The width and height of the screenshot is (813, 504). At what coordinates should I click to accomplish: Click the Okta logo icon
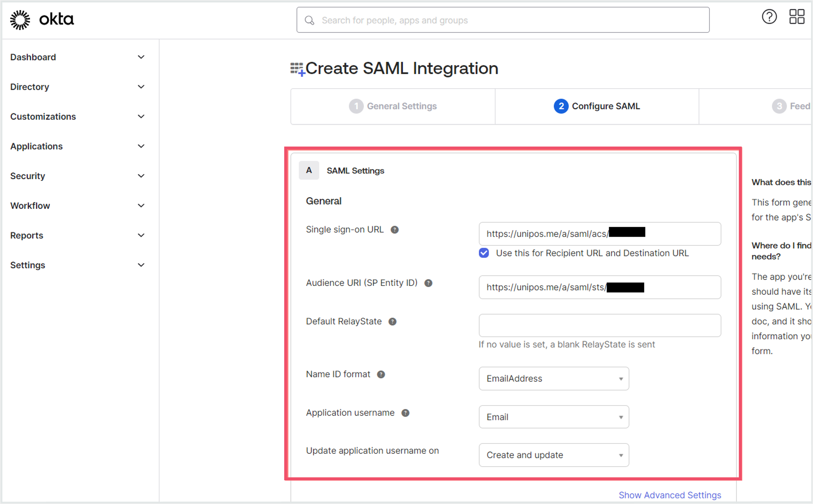(x=20, y=20)
